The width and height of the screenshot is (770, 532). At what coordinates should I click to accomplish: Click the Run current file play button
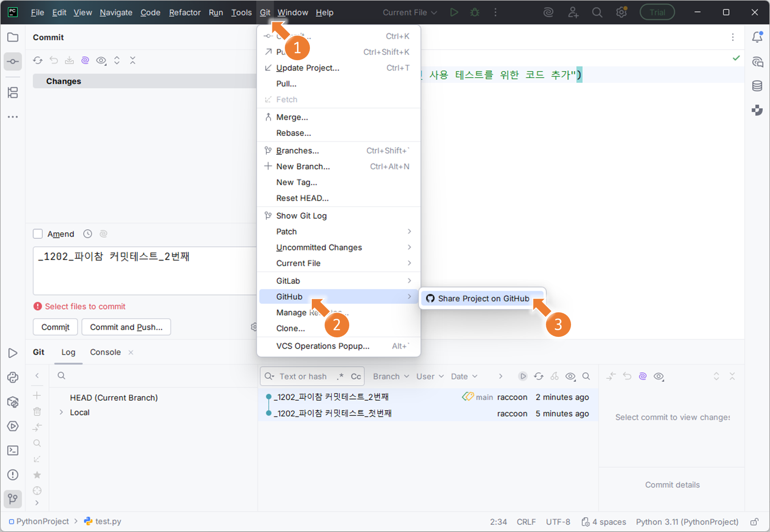click(454, 12)
